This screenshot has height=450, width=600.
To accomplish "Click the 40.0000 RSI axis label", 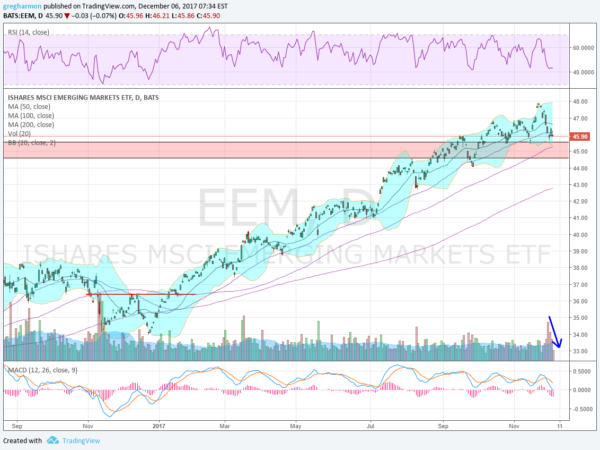I will point(583,72).
